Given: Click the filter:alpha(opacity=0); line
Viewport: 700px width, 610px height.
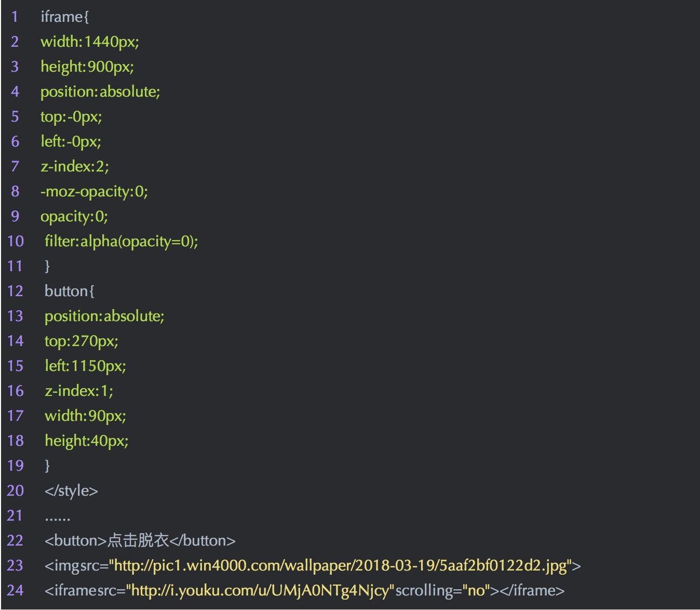Looking at the screenshot, I should [122, 242].
